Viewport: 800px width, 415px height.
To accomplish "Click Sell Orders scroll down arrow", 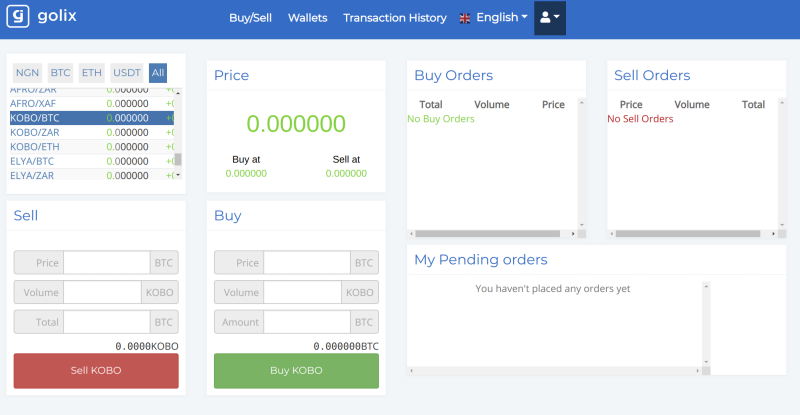I will 782,225.
